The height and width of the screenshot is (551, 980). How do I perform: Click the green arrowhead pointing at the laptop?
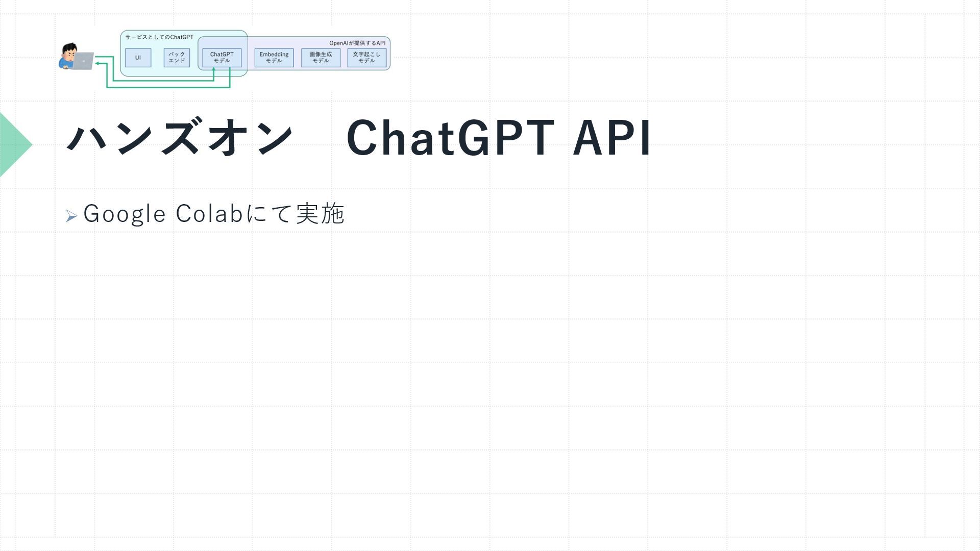point(97,63)
